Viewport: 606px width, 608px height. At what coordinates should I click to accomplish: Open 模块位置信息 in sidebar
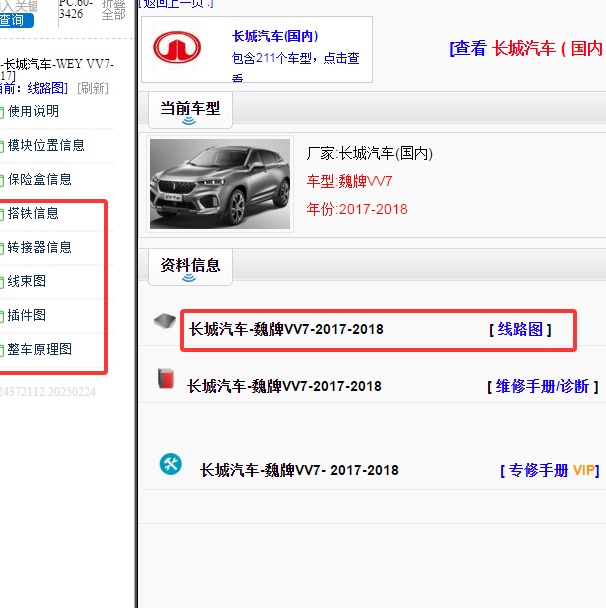46,145
